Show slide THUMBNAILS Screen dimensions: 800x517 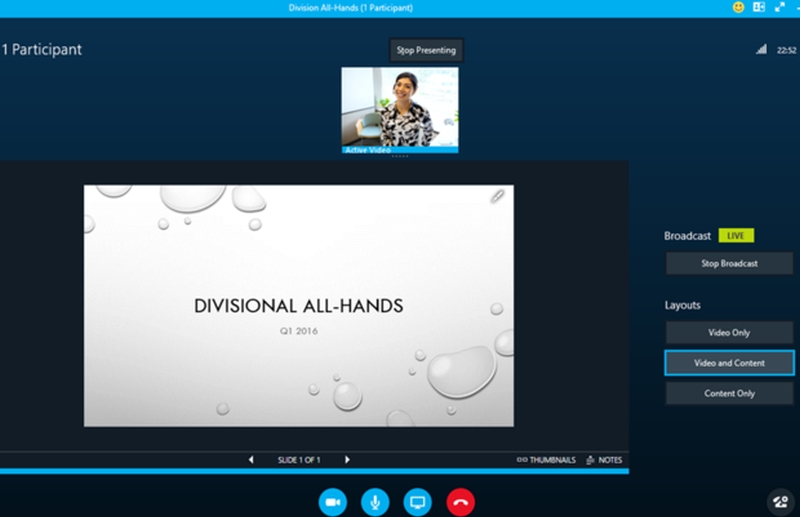[546, 460]
